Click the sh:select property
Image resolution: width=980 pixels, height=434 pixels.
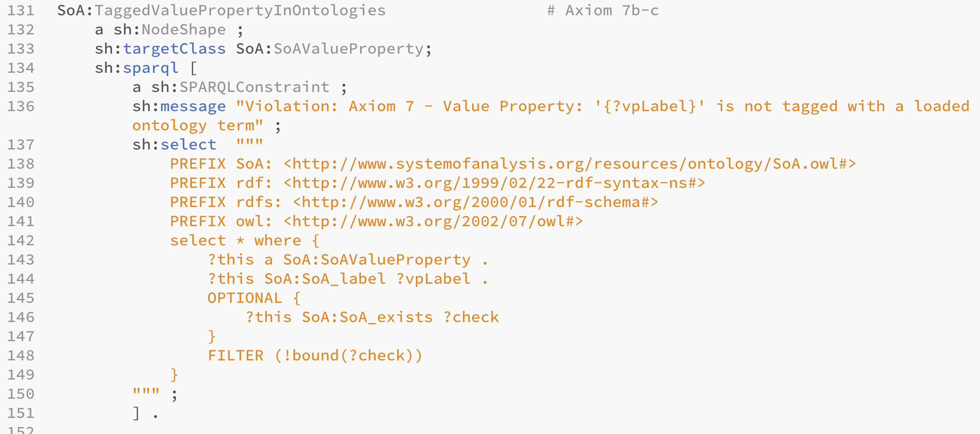pyautogui.click(x=174, y=145)
